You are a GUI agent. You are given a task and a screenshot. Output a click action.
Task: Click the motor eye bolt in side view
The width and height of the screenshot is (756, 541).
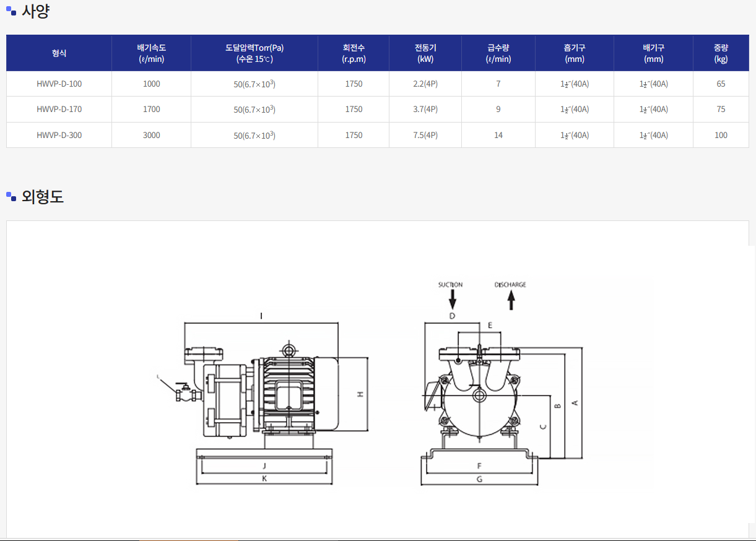point(289,350)
